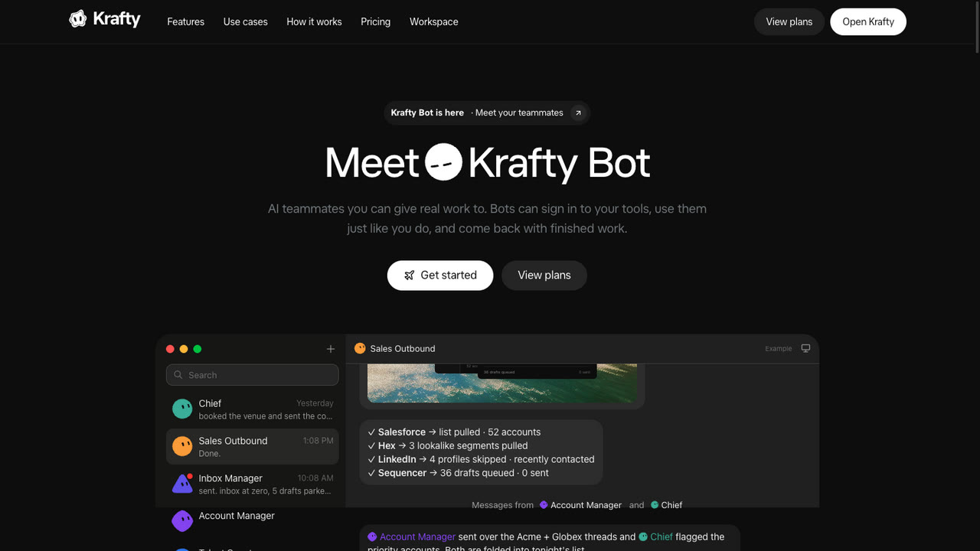
Task: Focus the Search field in sidebar
Action: tap(253, 375)
